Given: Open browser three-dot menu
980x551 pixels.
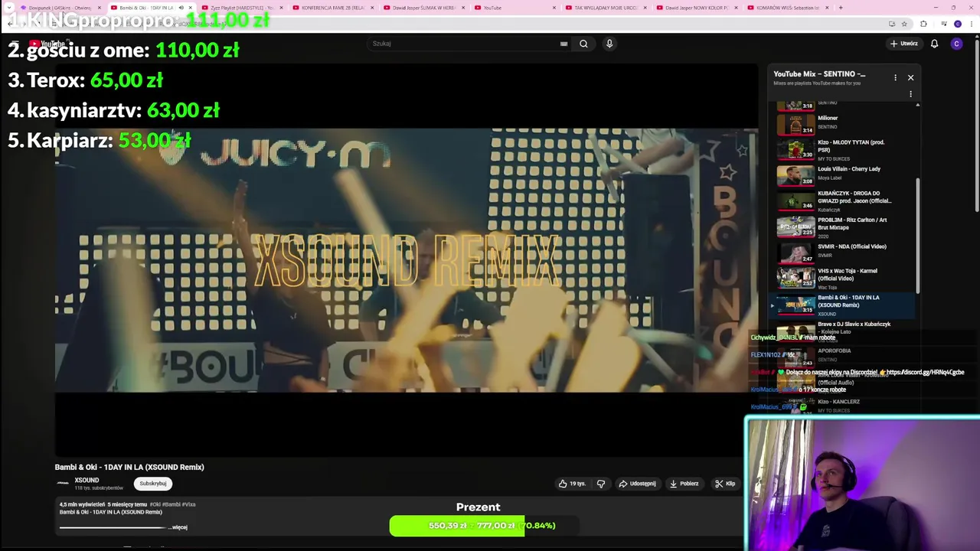Looking at the screenshot, I should 971,24.
